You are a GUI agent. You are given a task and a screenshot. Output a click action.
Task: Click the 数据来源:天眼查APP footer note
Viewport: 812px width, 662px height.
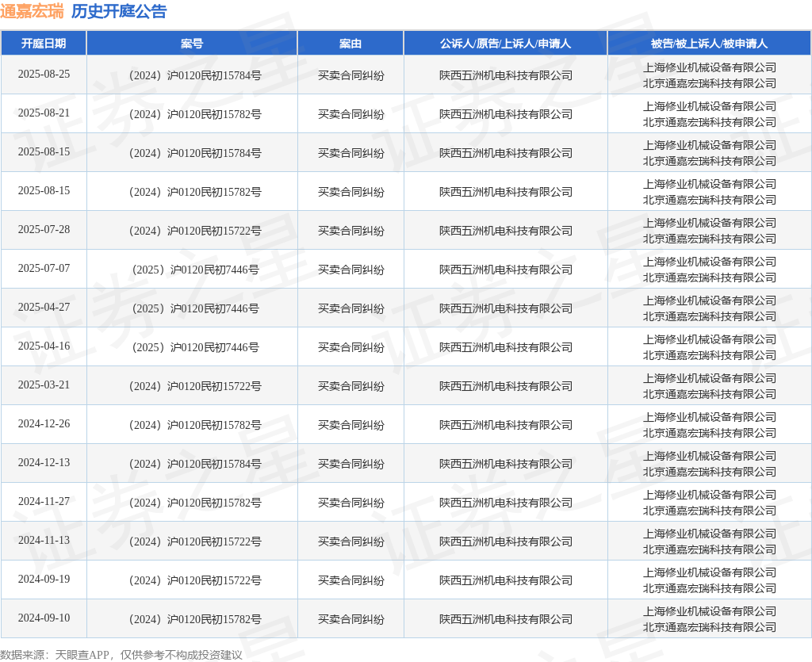[x=121, y=655]
